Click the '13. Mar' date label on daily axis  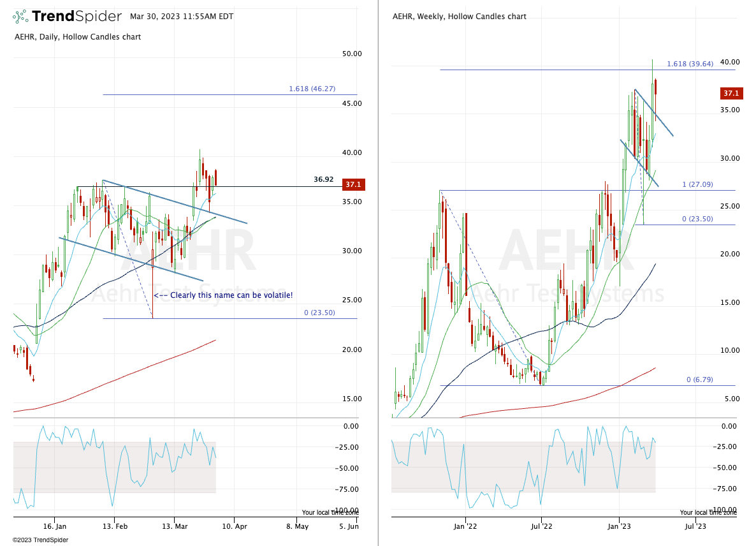[x=175, y=526]
